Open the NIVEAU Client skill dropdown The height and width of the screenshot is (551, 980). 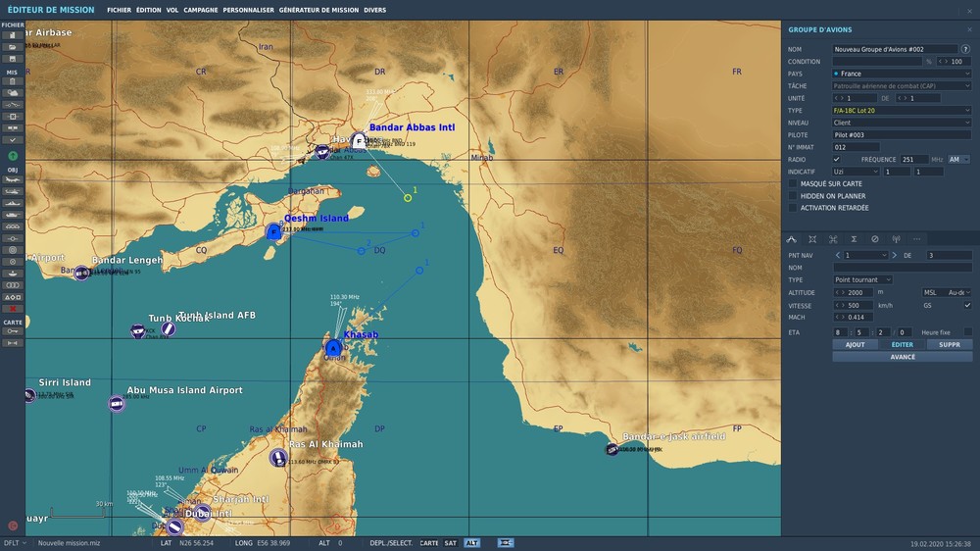point(902,123)
